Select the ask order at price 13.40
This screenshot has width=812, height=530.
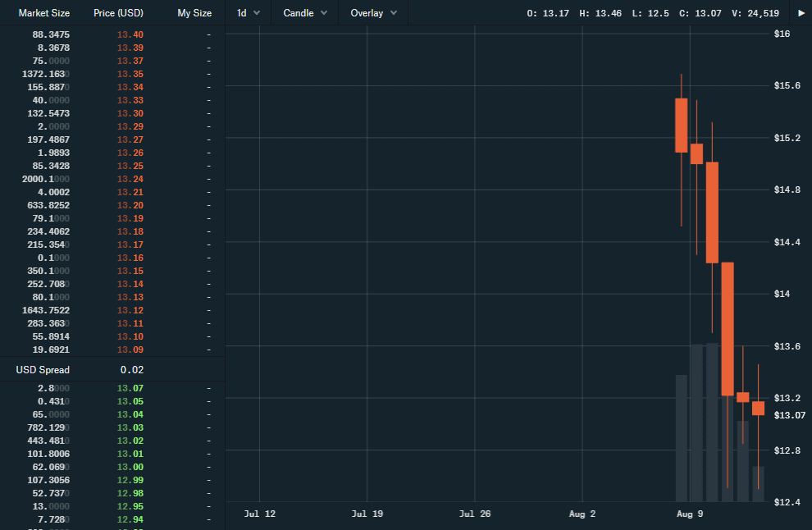click(x=112, y=34)
